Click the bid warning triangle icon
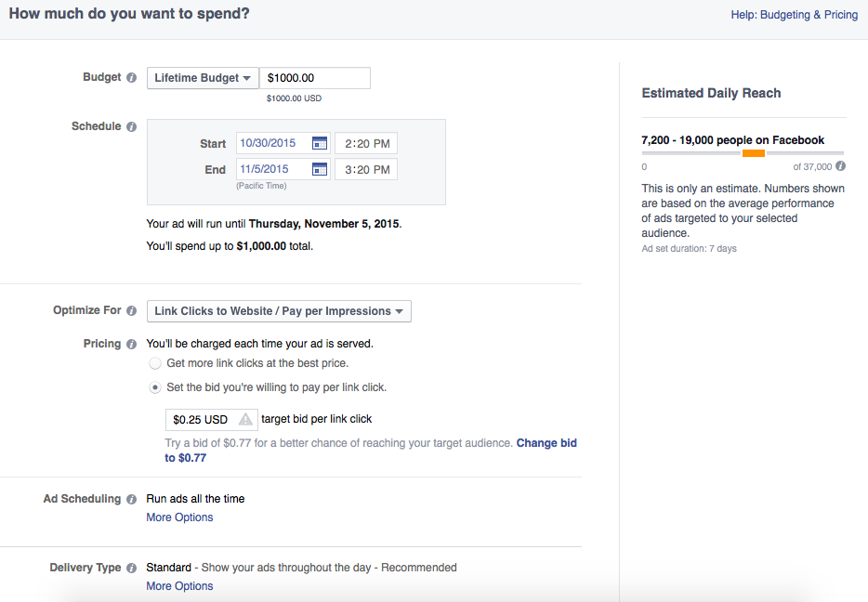The height and width of the screenshot is (602, 868). [x=245, y=419]
